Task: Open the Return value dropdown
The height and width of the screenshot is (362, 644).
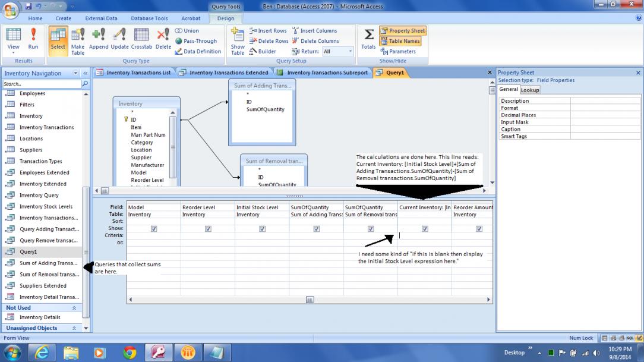Action: click(x=351, y=51)
